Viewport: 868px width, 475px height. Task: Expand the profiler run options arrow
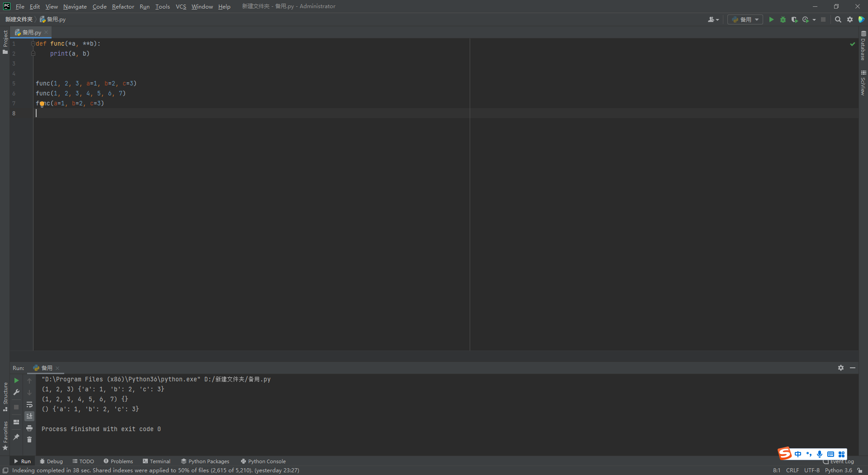pyautogui.click(x=814, y=19)
